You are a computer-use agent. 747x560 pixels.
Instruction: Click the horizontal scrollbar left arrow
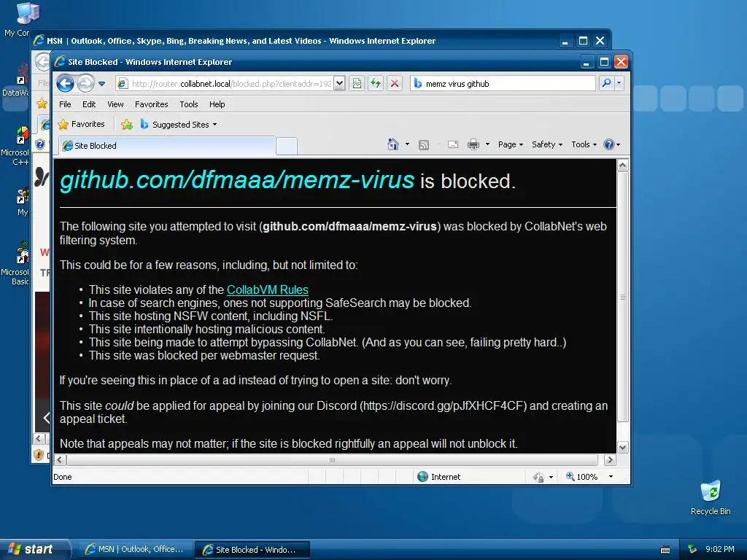(x=60, y=460)
